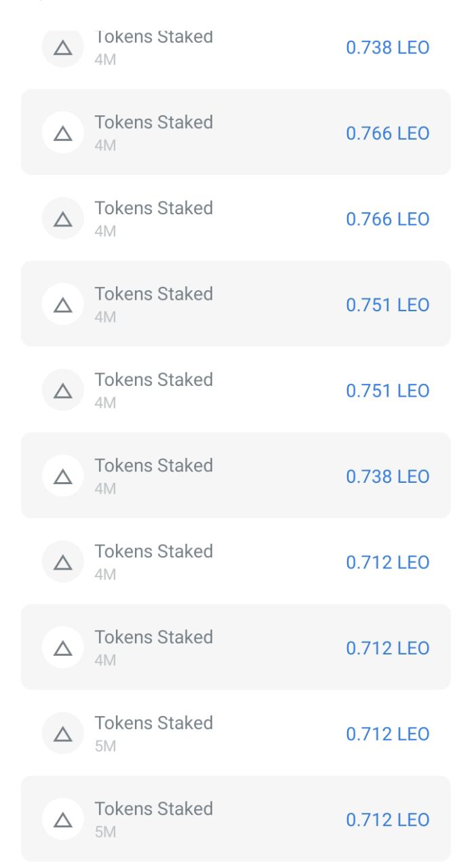Viewport: 472px width, 868px height.
Task: Click the 4M timestamp in shaded 0.738 row
Action: (105, 488)
